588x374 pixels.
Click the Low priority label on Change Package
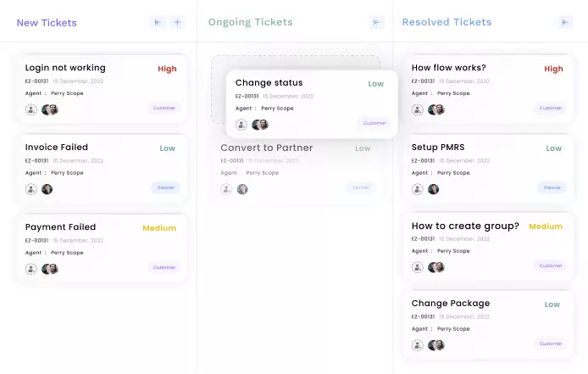(552, 304)
